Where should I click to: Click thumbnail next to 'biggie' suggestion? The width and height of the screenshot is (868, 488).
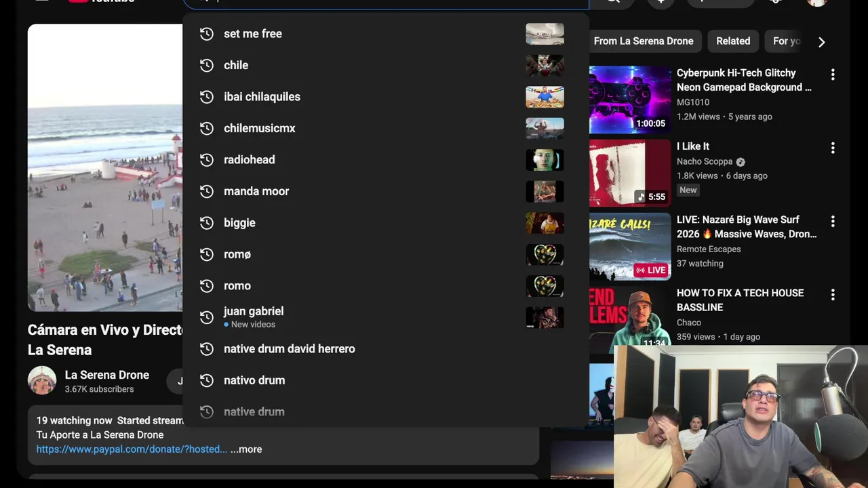pyautogui.click(x=545, y=223)
